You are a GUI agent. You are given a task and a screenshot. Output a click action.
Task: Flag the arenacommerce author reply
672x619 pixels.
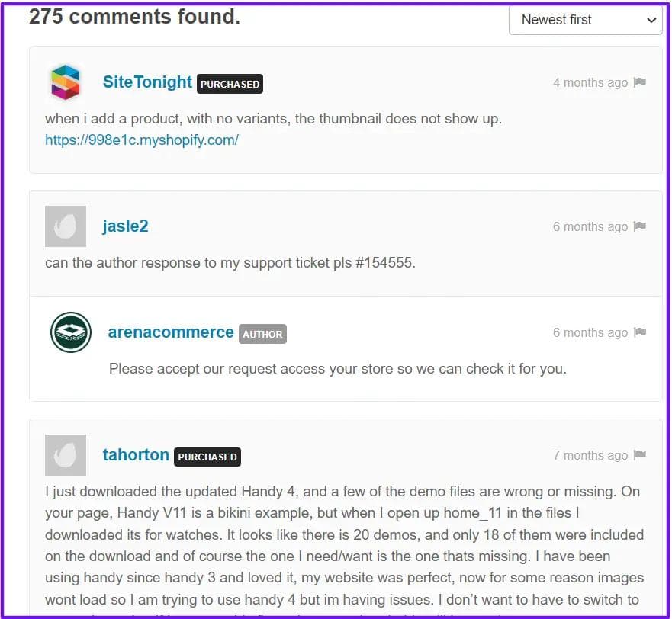tap(640, 332)
